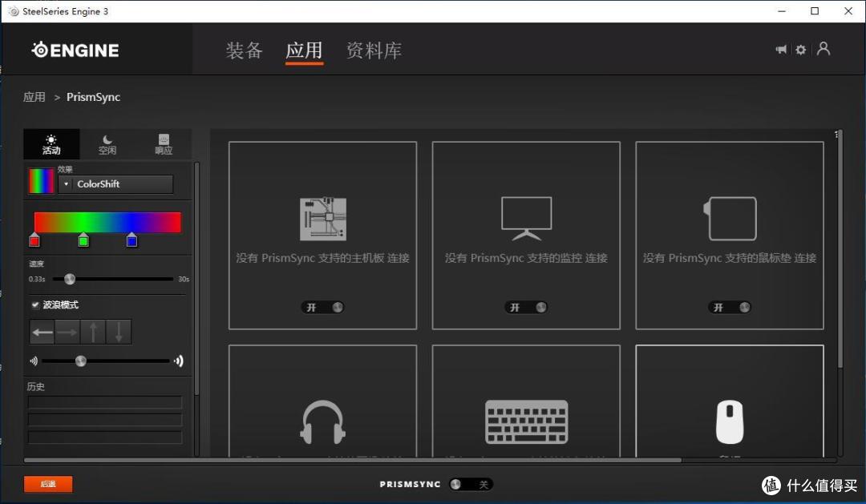Click the 没有 PrismSync 支持的主机板 连接 text
Screen dimensions: 866x504
tap(323, 258)
